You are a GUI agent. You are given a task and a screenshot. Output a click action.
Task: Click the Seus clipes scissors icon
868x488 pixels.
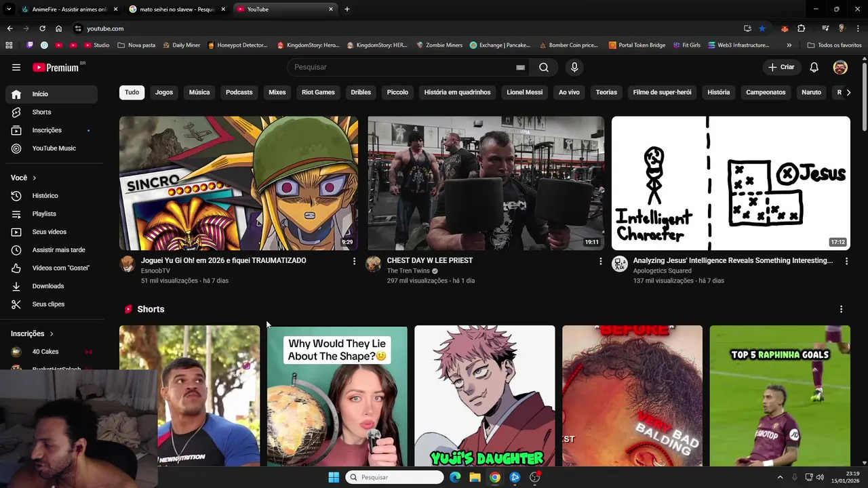16,304
